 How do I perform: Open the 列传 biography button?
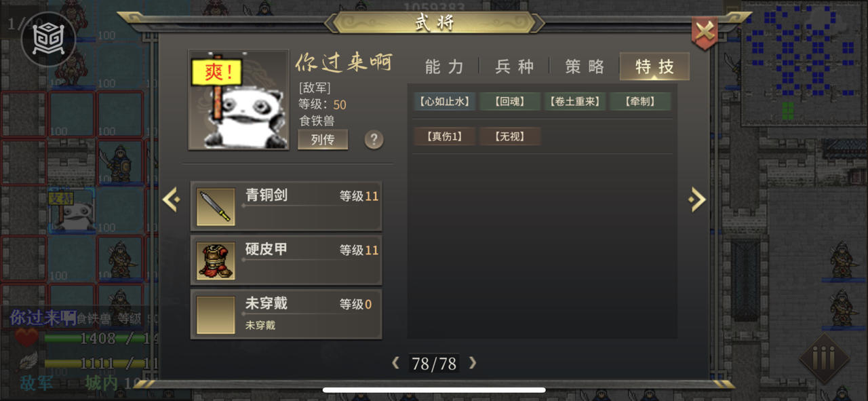click(323, 140)
